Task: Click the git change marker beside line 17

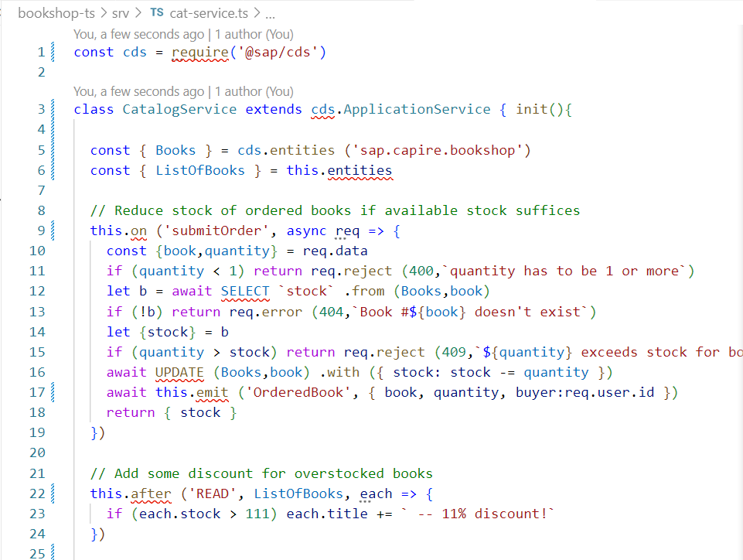Action: (53, 393)
